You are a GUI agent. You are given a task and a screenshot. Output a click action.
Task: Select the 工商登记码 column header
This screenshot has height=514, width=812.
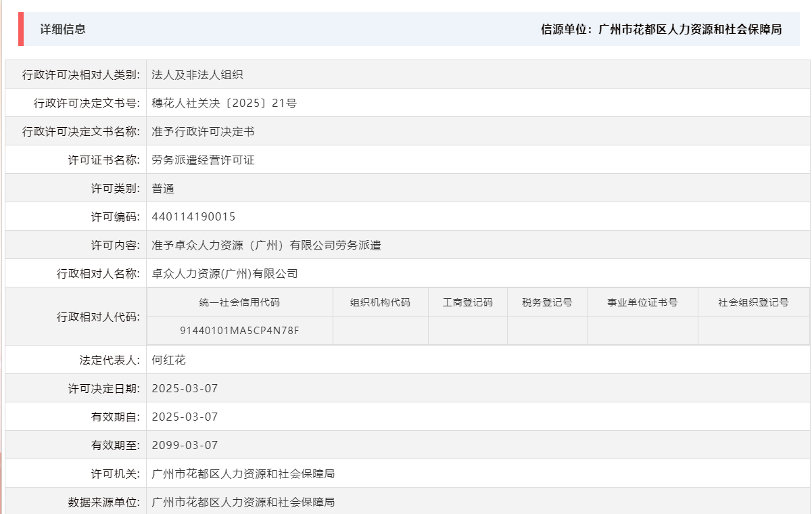467,302
